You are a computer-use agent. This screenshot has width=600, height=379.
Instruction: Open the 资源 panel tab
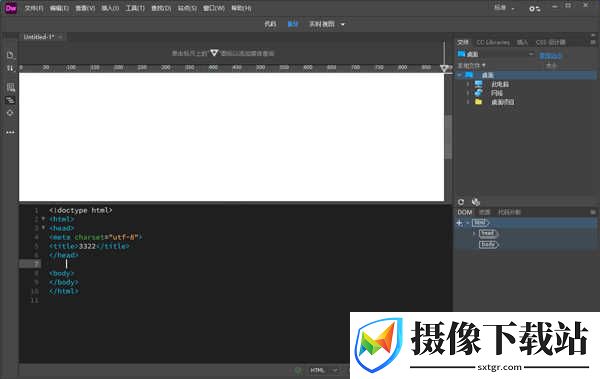[484, 212]
